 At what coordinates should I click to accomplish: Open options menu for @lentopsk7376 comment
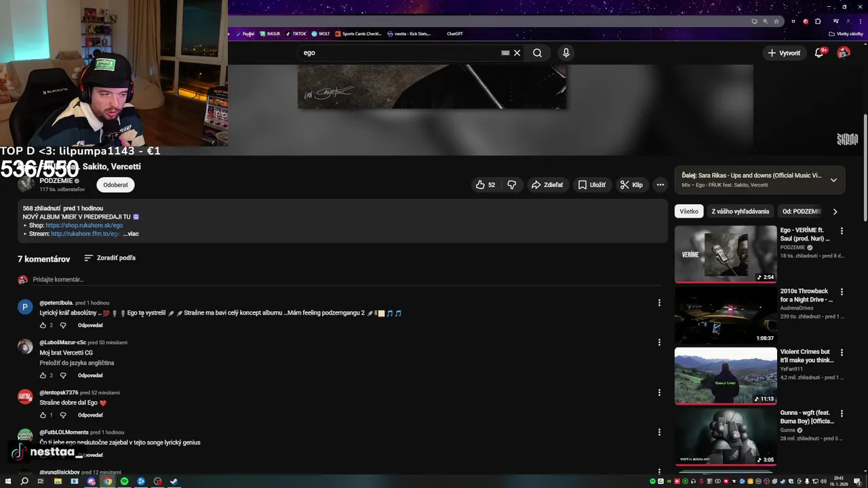point(659,392)
